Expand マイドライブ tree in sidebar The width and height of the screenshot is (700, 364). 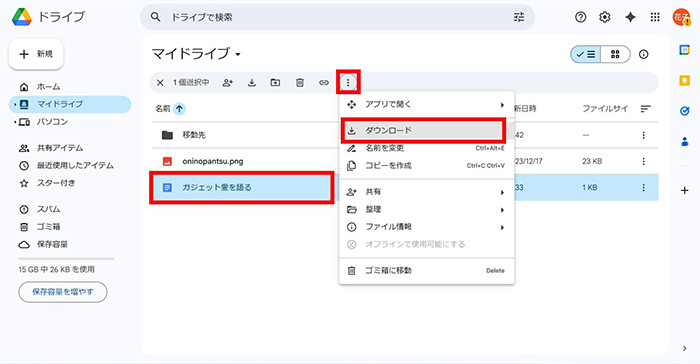15,105
